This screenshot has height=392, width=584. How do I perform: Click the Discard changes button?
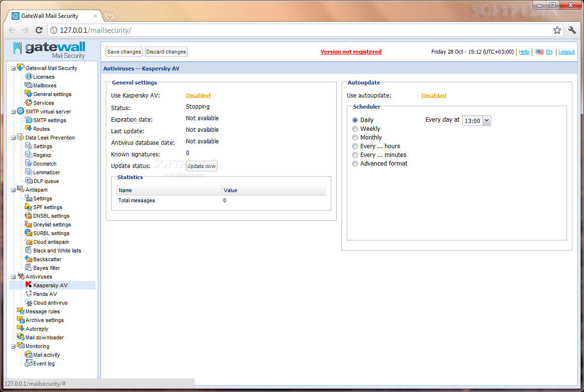[166, 52]
